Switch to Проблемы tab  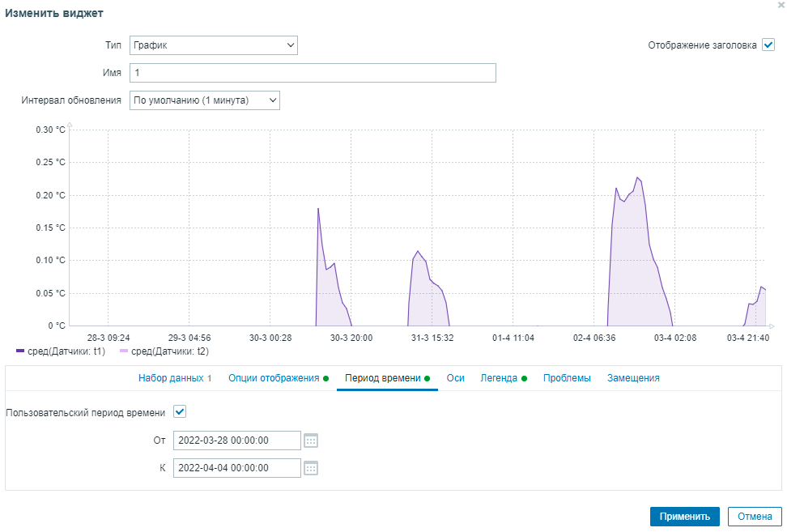pyautogui.click(x=567, y=378)
